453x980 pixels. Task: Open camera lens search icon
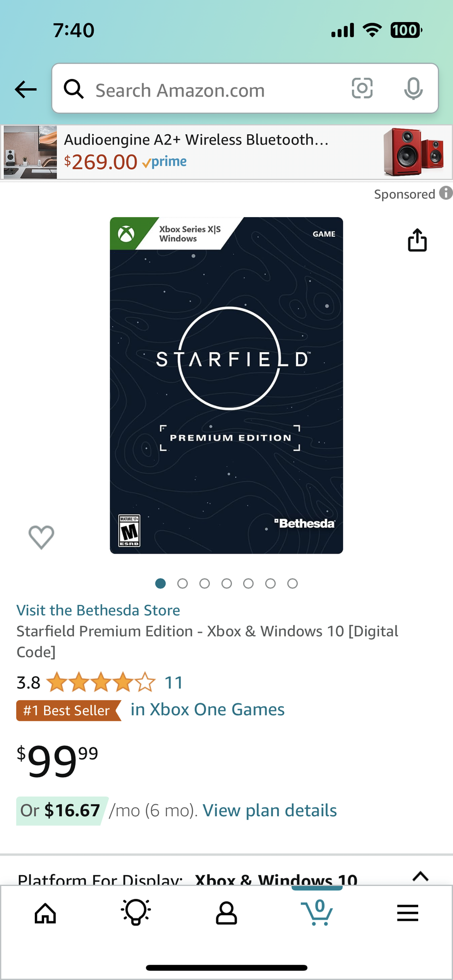[362, 88]
